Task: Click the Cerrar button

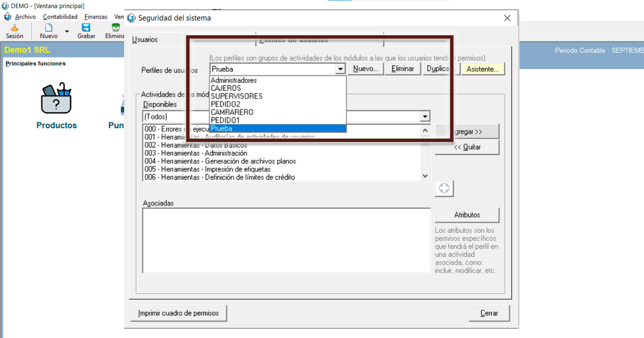Action: coord(489,313)
